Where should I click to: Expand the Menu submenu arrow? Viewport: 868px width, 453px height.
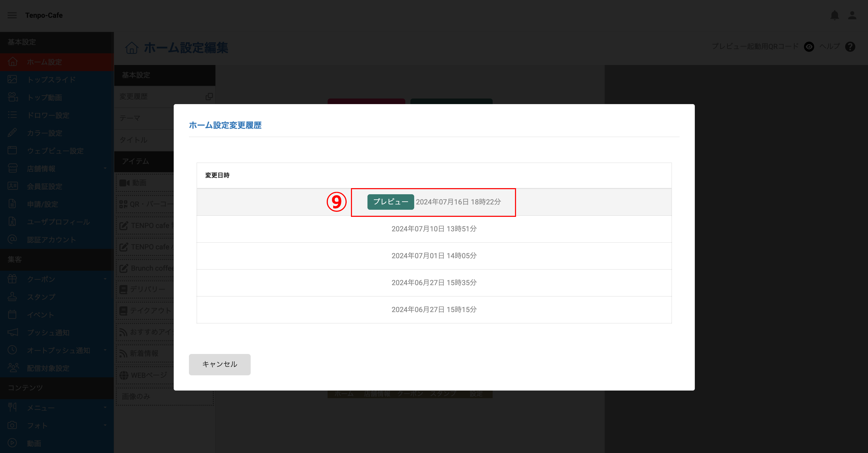[105, 407]
